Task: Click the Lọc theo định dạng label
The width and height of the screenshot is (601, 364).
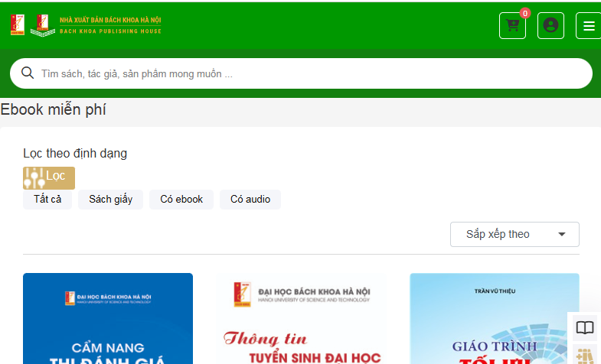Action: [x=75, y=154]
